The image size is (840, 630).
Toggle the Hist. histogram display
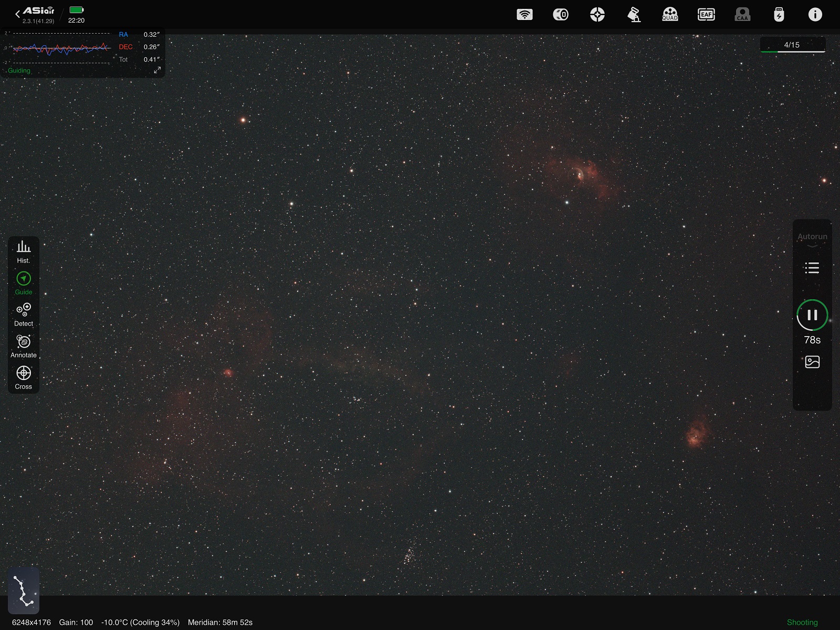[x=24, y=252]
